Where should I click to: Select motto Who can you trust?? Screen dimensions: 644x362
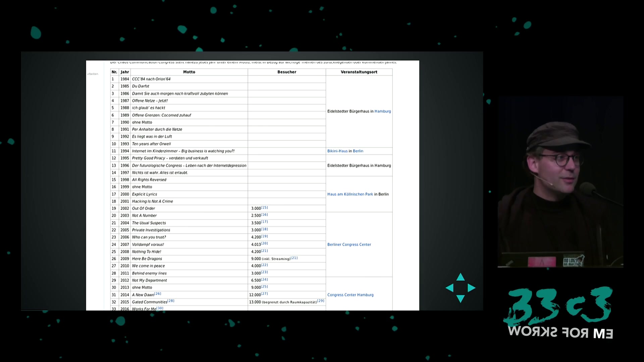click(x=149, y=237)
